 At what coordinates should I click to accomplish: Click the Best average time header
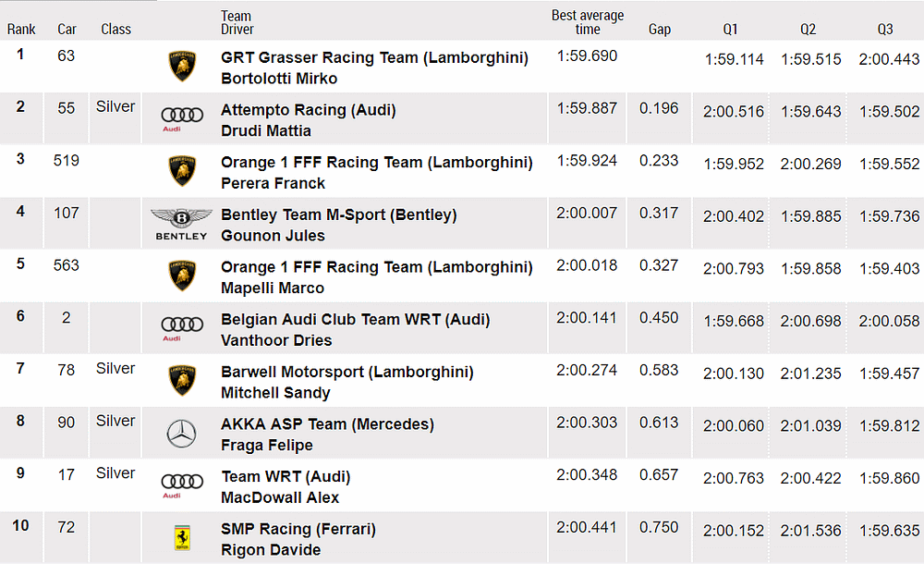588,22
